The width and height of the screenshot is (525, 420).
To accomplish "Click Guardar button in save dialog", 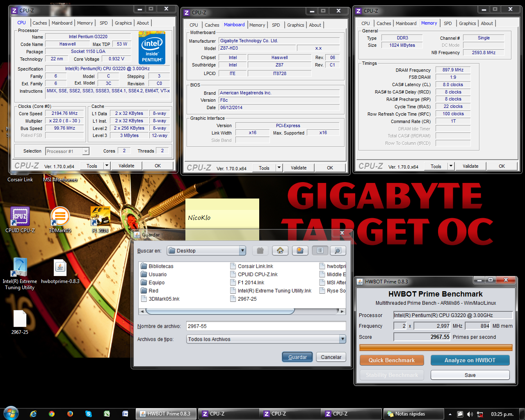I will (297, 357).
